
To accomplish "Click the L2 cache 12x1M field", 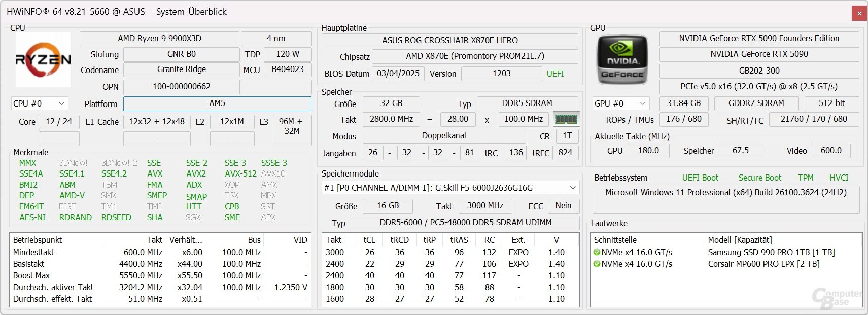I will (x=232, y=122).
